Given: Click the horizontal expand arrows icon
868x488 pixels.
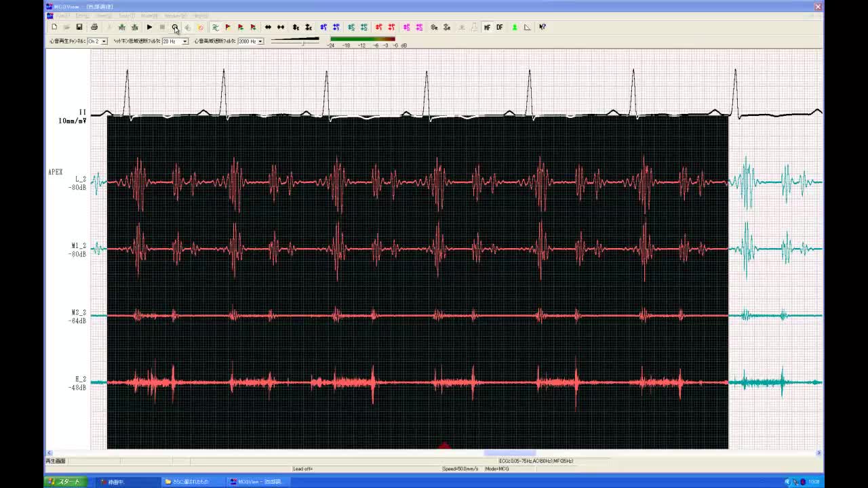Looking at the screenshot, I should click(x=268, y=27).
